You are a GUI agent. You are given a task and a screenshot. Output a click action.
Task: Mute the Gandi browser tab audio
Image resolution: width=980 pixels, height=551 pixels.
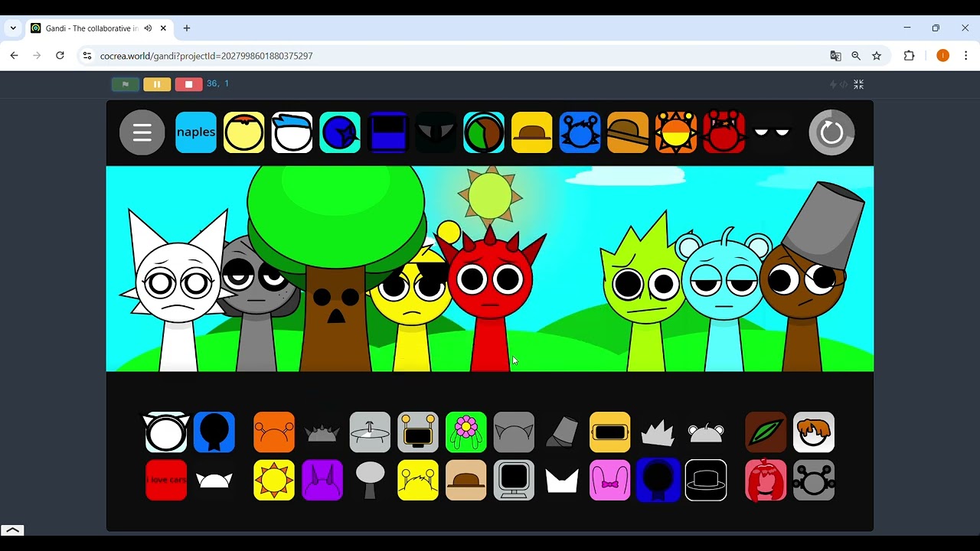coord(148,28)
